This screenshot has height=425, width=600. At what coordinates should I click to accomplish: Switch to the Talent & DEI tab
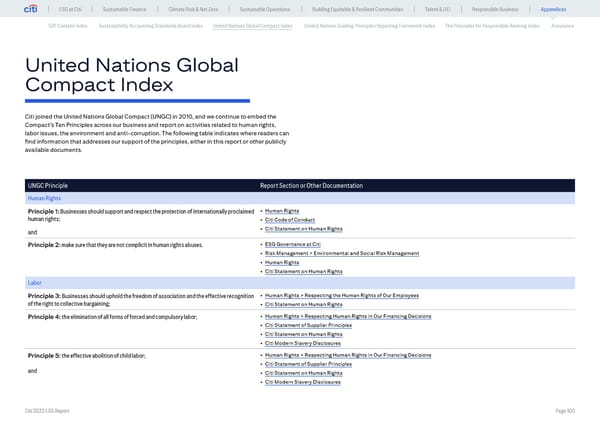tap(438, 9)
